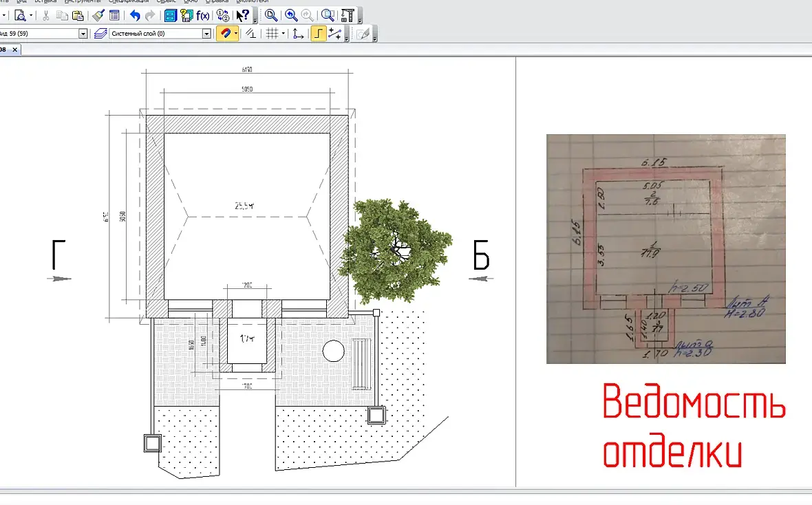The image size is (812, 505).
Task: Select the square post at bottom left
Action: point(152,443)
